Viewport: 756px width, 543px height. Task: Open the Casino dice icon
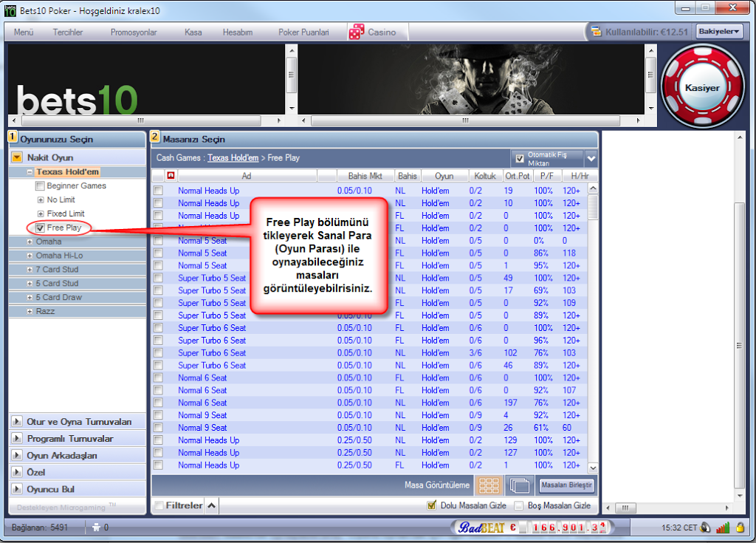pos(357,32)
